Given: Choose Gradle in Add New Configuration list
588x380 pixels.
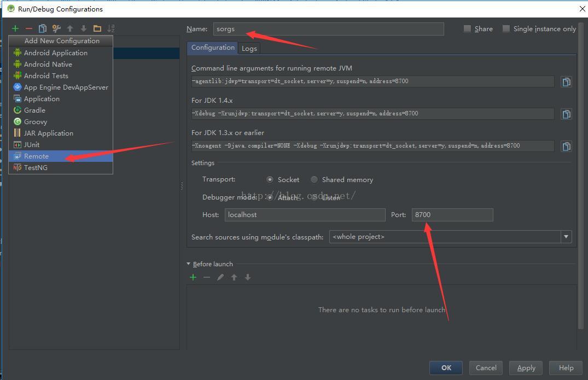Looking at the screenshot, I should coord(34,110).
